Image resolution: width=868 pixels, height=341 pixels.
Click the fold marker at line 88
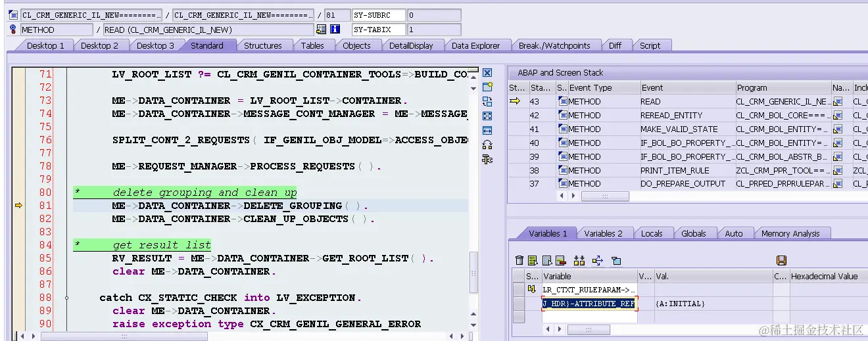[x=66, y=298]
